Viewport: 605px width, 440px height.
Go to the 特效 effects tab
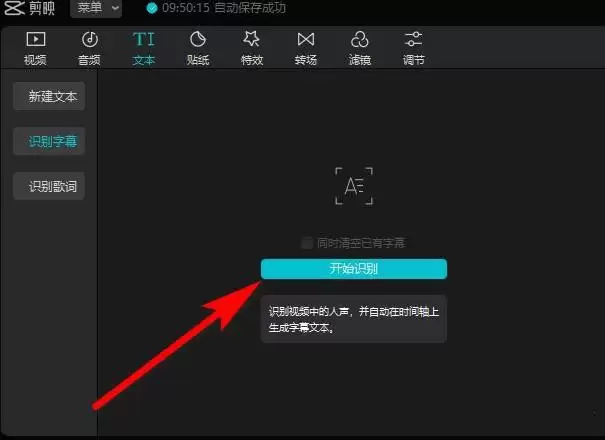[252, 47]
